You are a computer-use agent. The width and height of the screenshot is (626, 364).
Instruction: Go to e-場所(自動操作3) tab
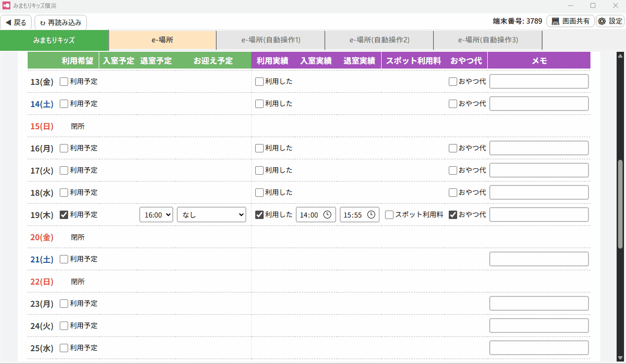point(488,40)
